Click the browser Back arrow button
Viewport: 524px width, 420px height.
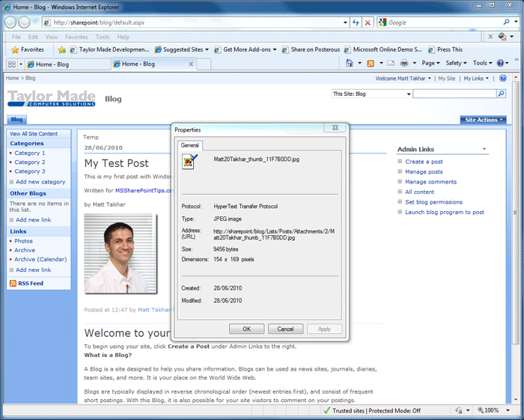pos(10,22)
